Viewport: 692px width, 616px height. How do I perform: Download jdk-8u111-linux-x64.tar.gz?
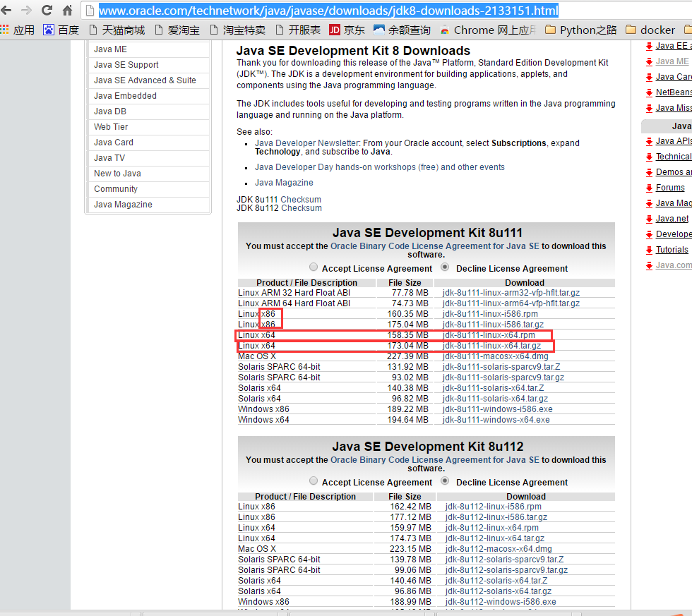coord(491,346)
